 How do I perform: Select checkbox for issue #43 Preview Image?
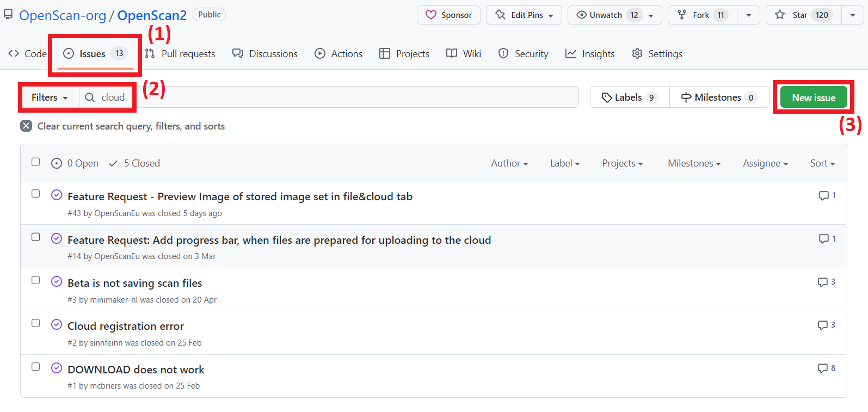point(36,194)
